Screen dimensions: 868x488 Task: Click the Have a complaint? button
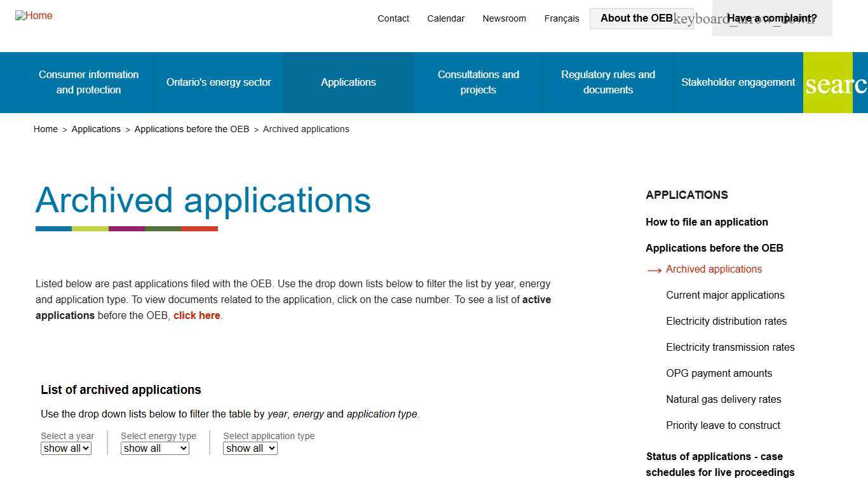click(x=771, y=18)
